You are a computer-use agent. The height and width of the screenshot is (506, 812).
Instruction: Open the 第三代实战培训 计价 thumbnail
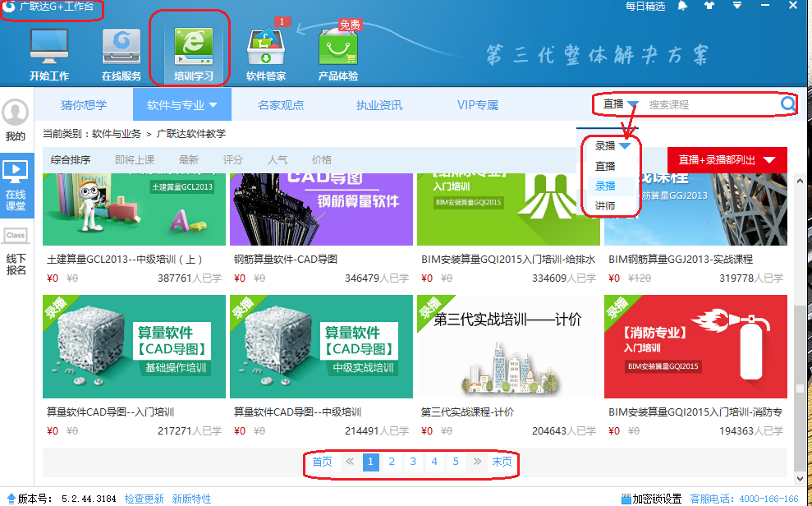[508, 347]
